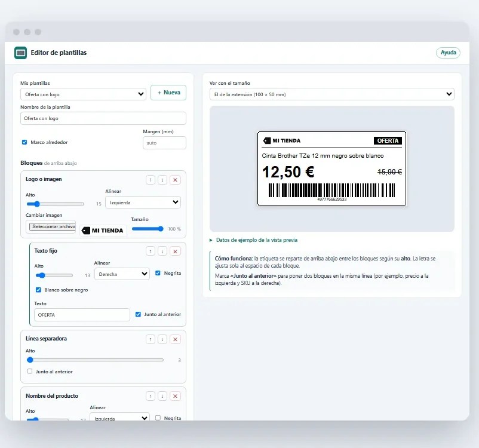Expand Datos de ejemplo de la vista previa
This screenshot has width=479, height=448.
pyautogui.click(x=254, y=240)
